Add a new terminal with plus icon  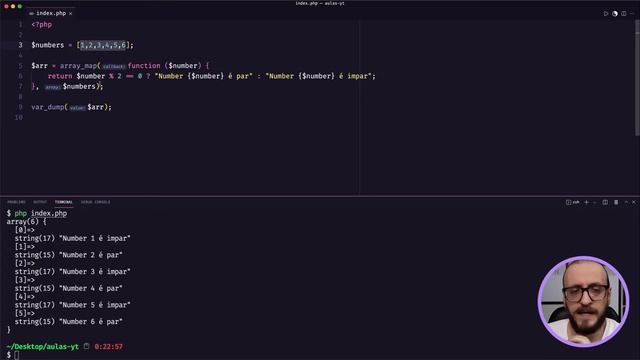pos(587,202)
